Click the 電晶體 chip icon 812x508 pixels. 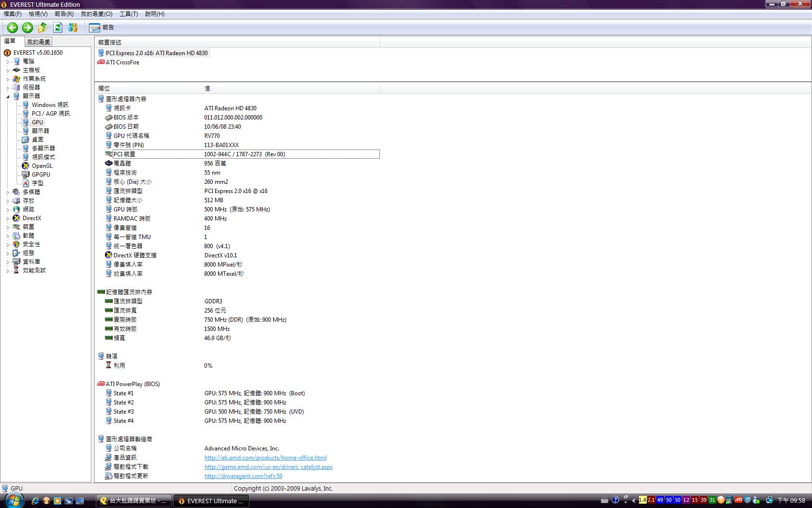coord(108,163)
